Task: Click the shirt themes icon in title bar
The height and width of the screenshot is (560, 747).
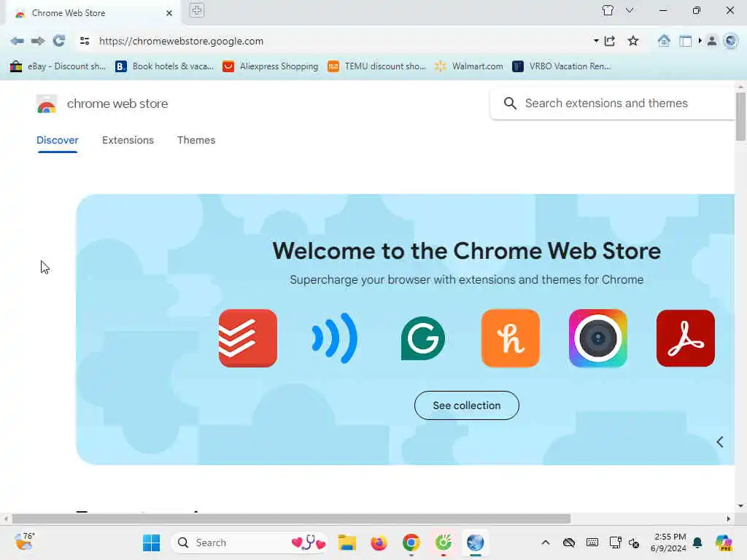Action: [x=608, y=10]
